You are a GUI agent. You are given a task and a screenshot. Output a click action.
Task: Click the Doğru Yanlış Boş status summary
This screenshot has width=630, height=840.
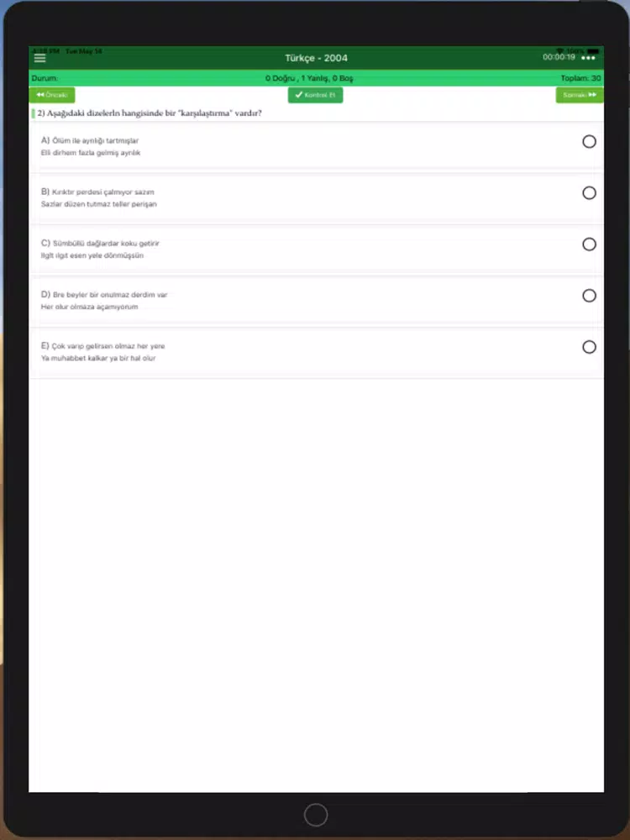(x=309, y=78)
